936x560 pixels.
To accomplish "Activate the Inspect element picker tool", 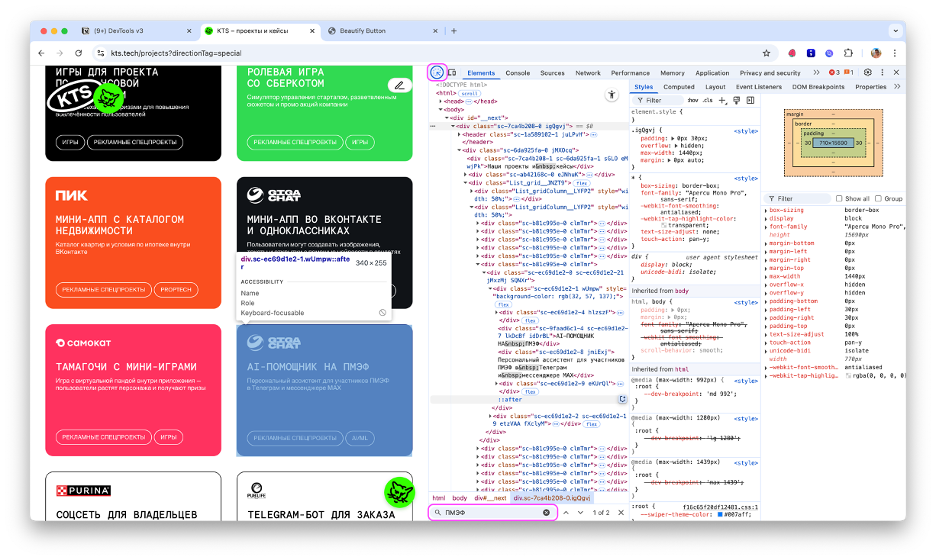I will tap(436, 73).
